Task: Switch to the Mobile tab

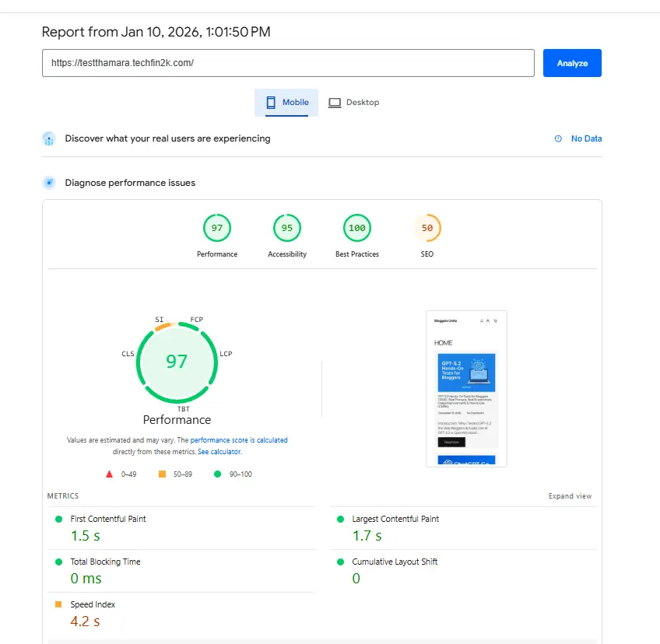Action: pos(286,102)
